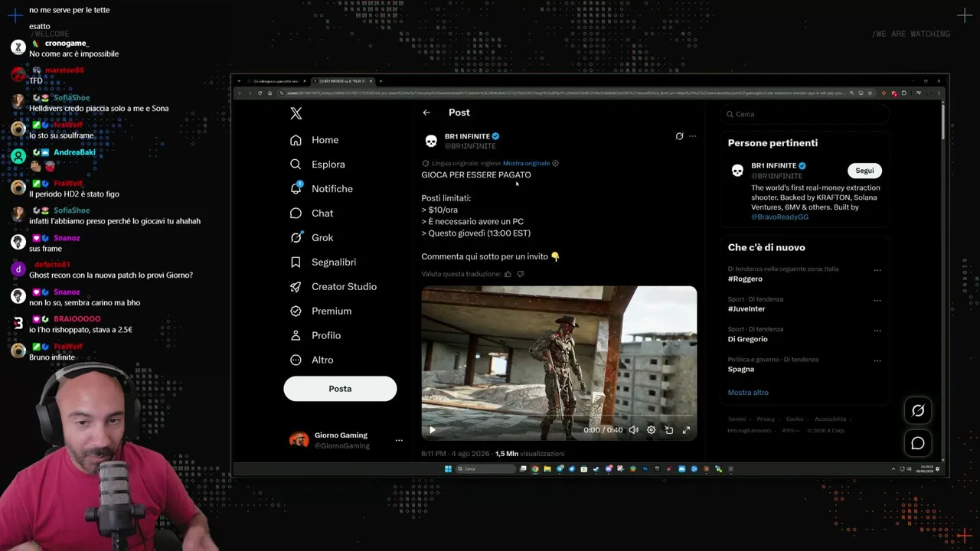Screen dimensions: 980x551
Task: Open the Home page in X sidebar
Action: [315, 140]
